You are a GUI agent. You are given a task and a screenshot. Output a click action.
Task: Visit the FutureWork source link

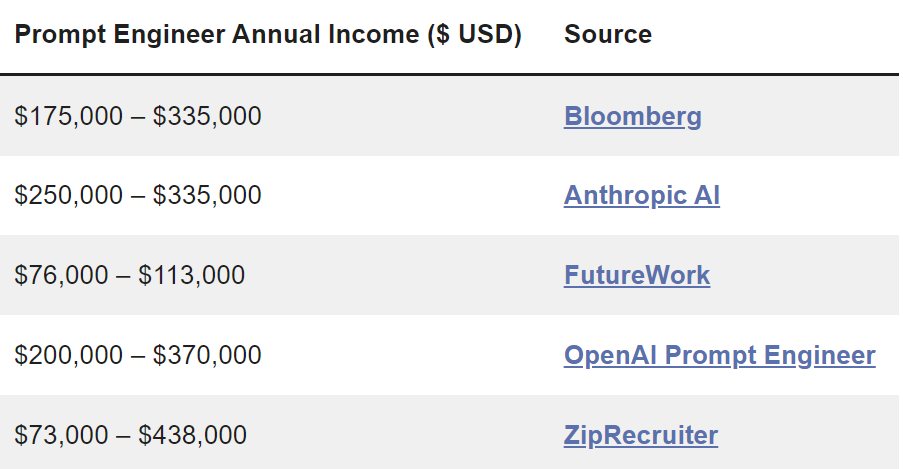(637, 275)
